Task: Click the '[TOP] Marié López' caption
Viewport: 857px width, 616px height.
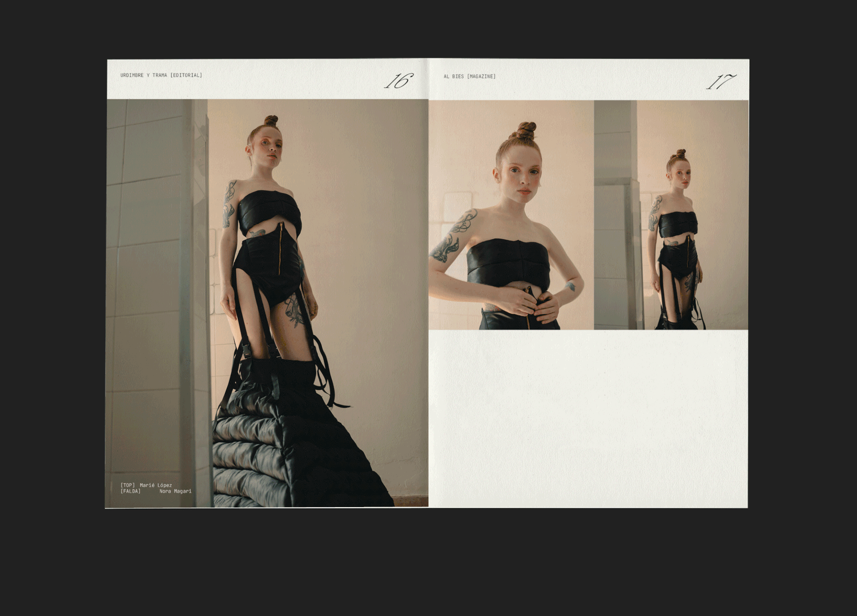Action: 146,485
